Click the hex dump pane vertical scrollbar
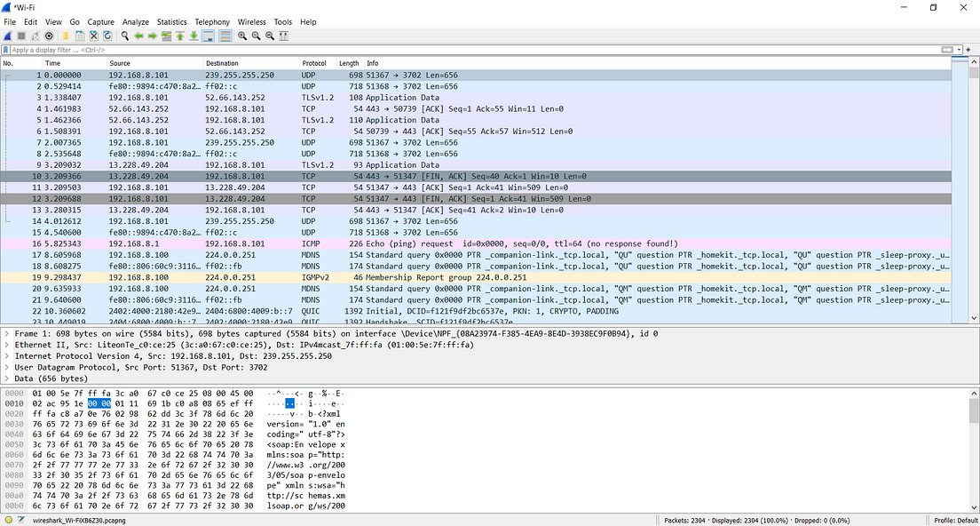 point(974,450)
